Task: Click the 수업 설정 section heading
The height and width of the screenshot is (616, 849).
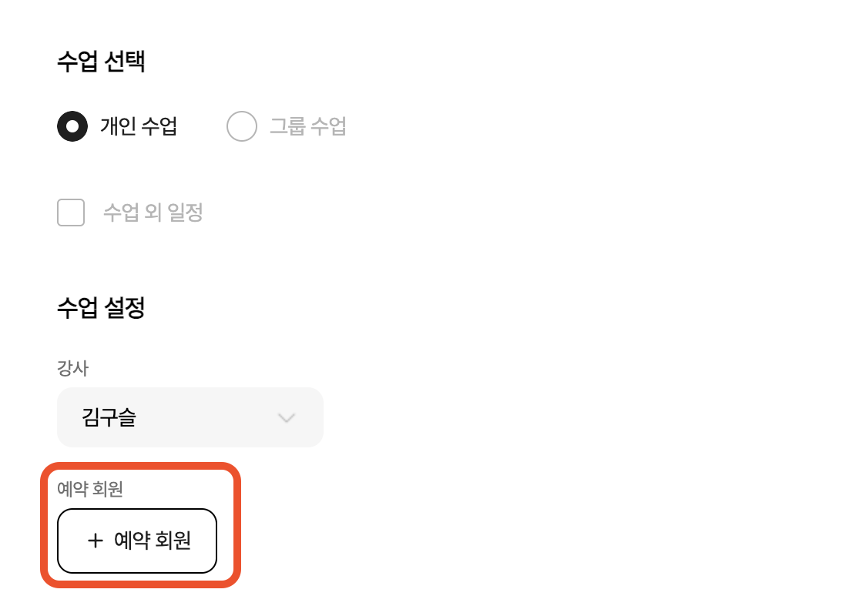Action: coord(101,308)
